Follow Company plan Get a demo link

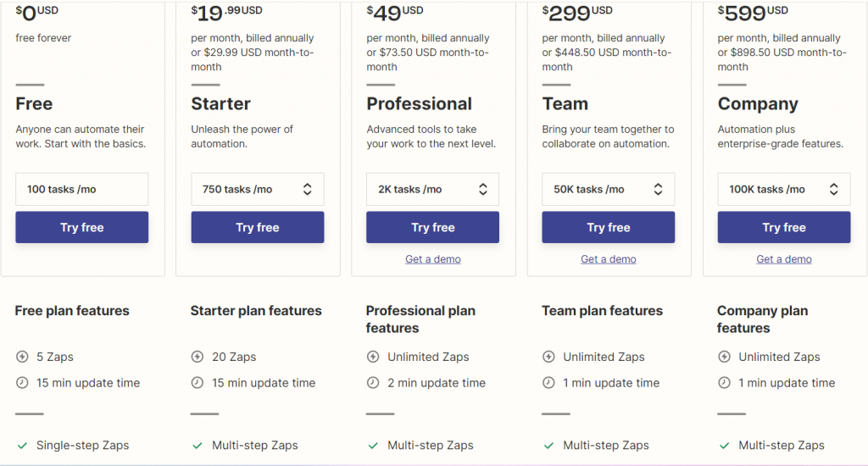[783, 259]
